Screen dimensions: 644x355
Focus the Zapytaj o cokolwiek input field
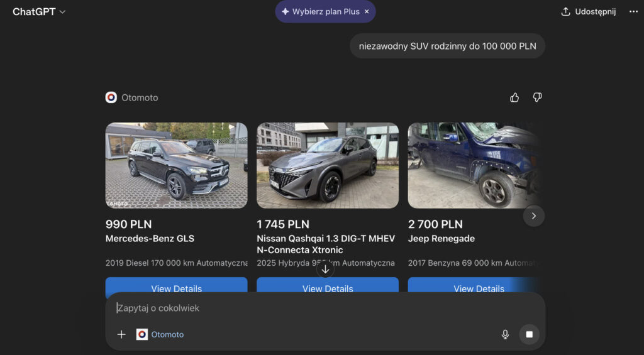[314, 308]
